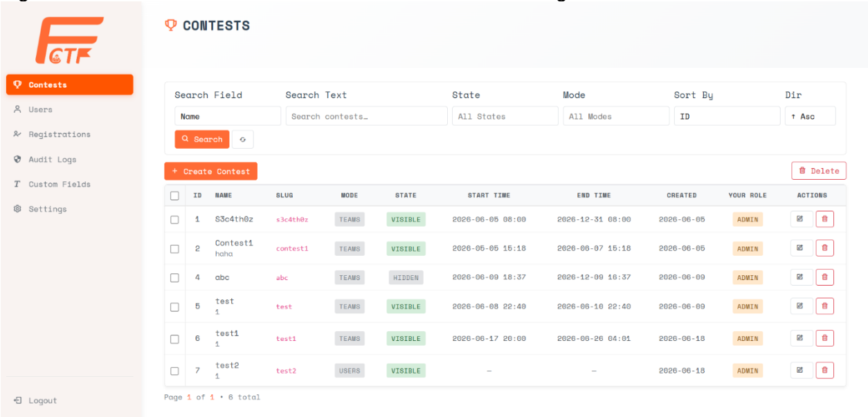
Task: Click the logout icon in the sidebar
Action: (18, 400)
